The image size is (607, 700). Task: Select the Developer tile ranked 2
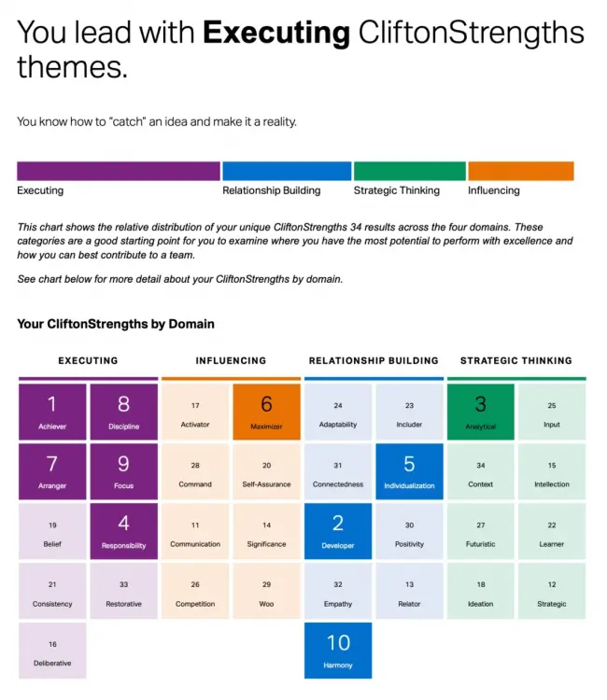click(338, 531)
